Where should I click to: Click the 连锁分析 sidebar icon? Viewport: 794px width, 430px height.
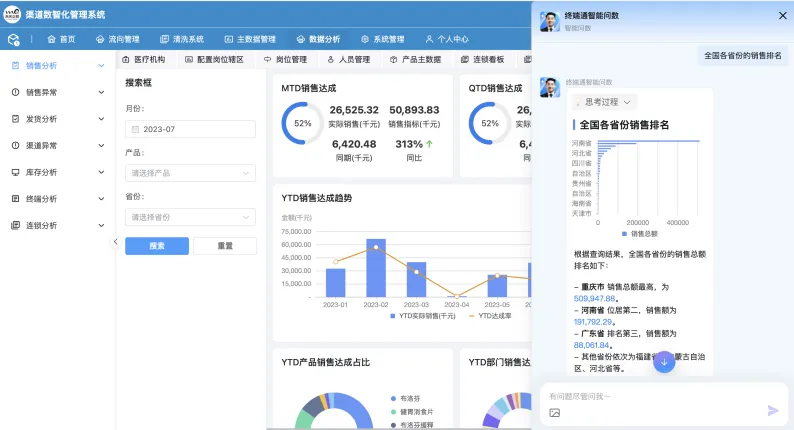coord(15,225)
